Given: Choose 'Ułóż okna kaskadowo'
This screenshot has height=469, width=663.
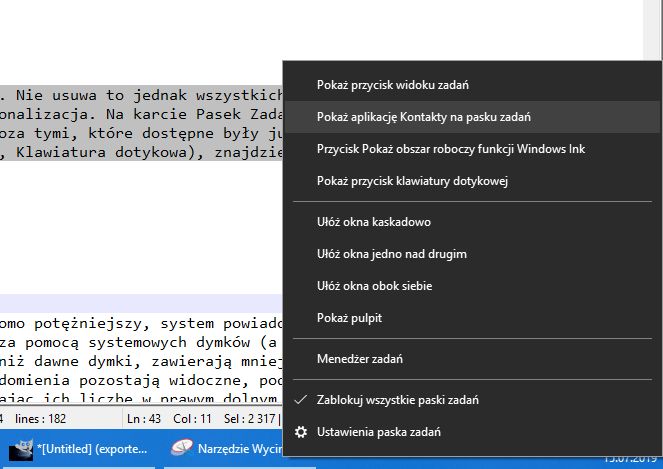Looking at the screenshot, I should click(472, 222).
